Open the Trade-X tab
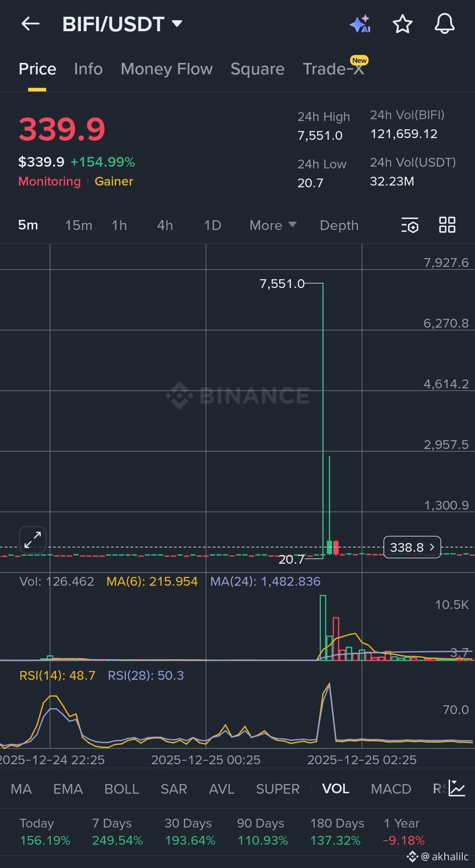This screenshot has width=475, height=868. coord(333,69)
